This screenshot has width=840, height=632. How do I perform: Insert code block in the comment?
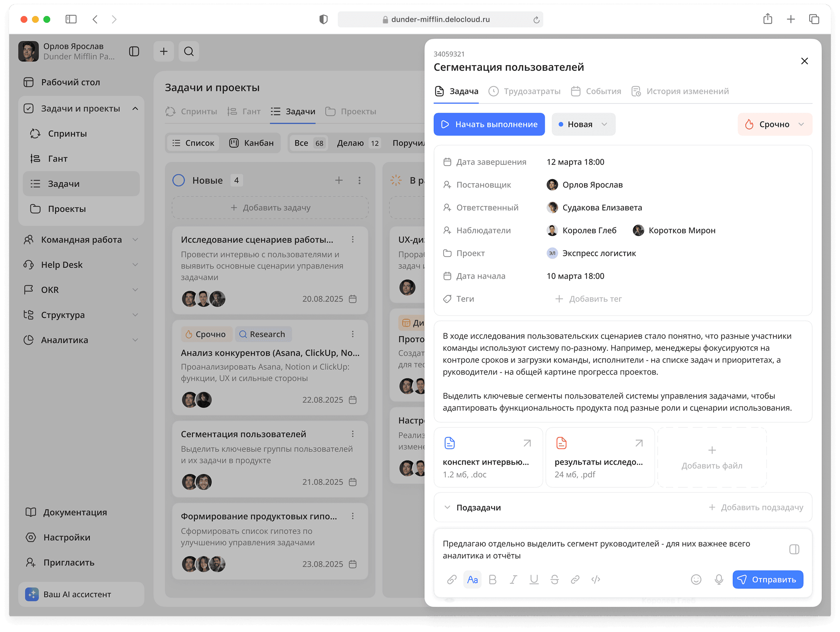[595, 580]
